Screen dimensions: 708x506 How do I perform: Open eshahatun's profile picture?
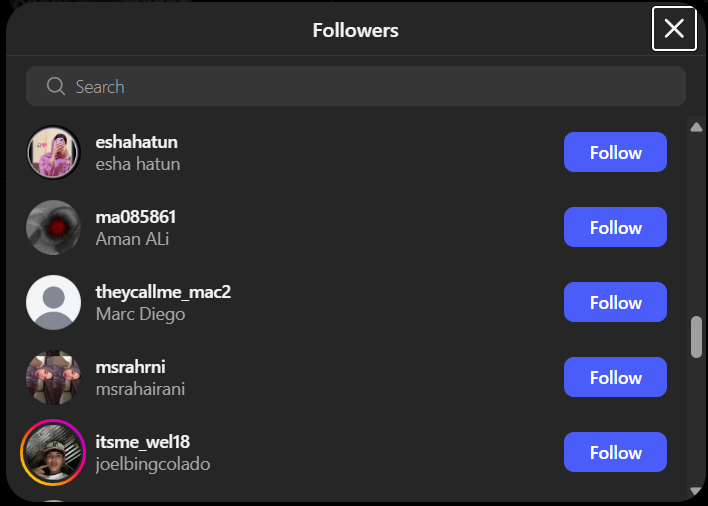pyautogui.click(x=53, y=152)
